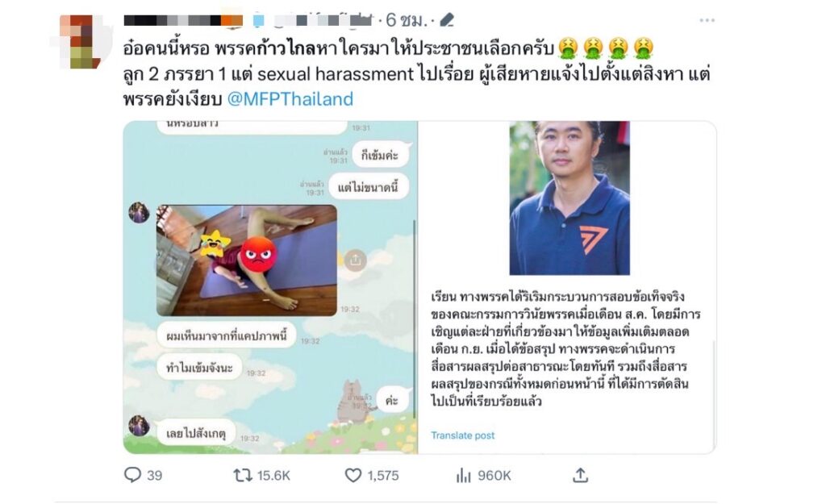Click the 1,575 likes count
Viewport: 826px width, 504px height.
(383, 476)
